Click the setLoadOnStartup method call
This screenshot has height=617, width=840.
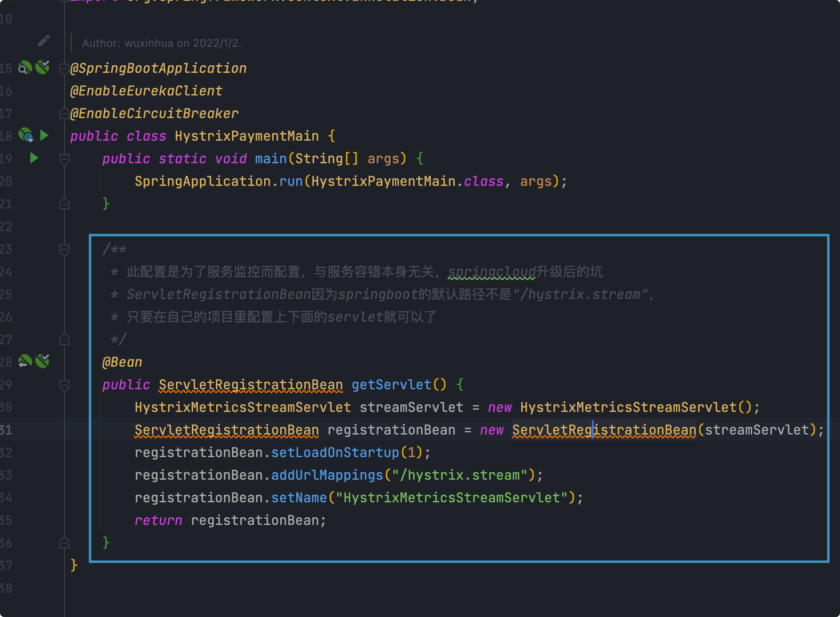[335, 452]
